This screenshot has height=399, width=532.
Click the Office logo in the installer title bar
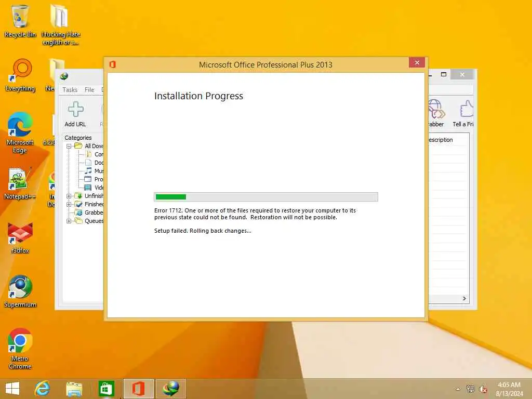click(113, 64)
